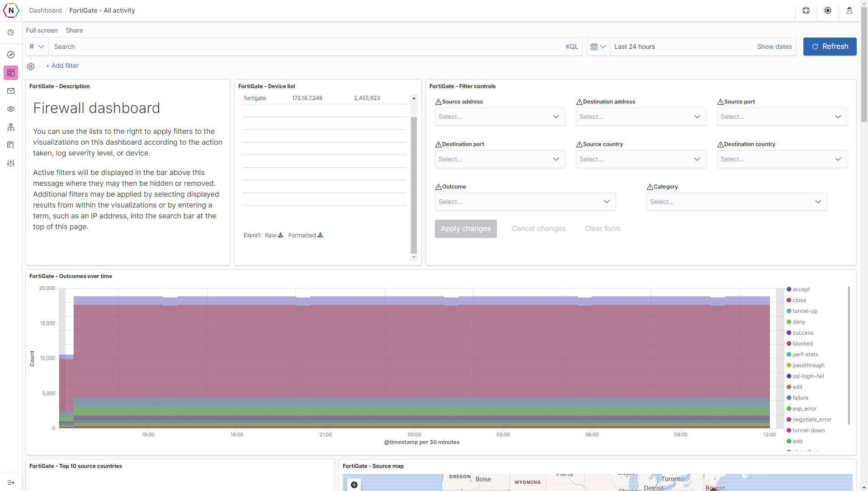Click warning icon beside Source address
The image size is (868, 491).
click(x=438, y=102)
